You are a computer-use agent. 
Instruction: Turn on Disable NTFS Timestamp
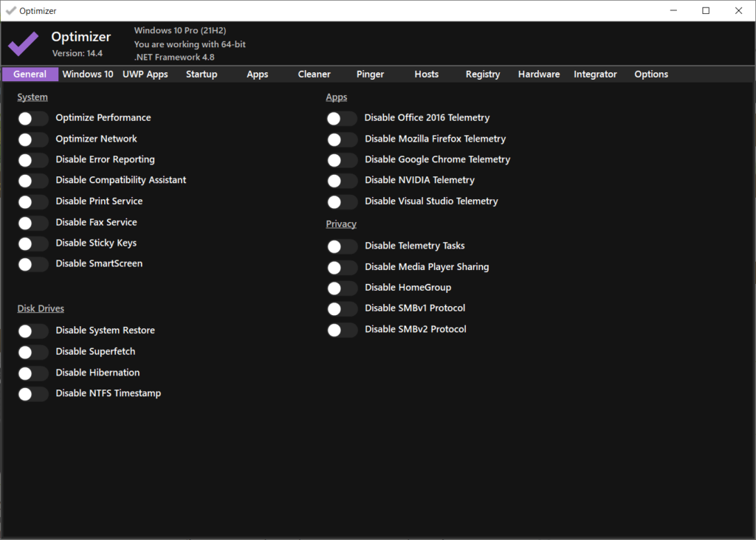point(32,394)
